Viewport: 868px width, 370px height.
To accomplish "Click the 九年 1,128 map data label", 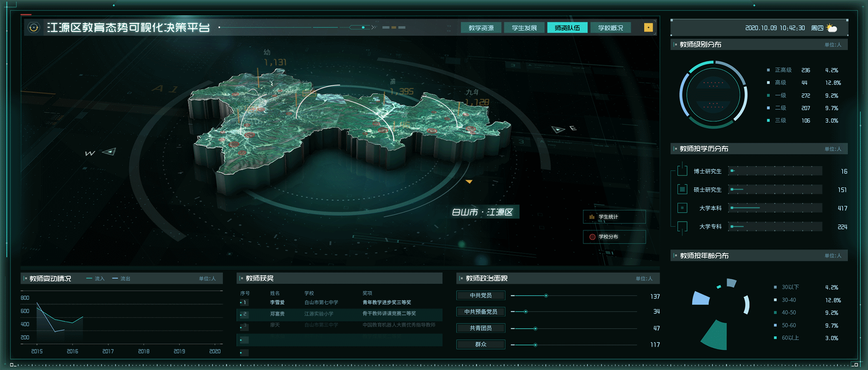I will click(477, 97).
